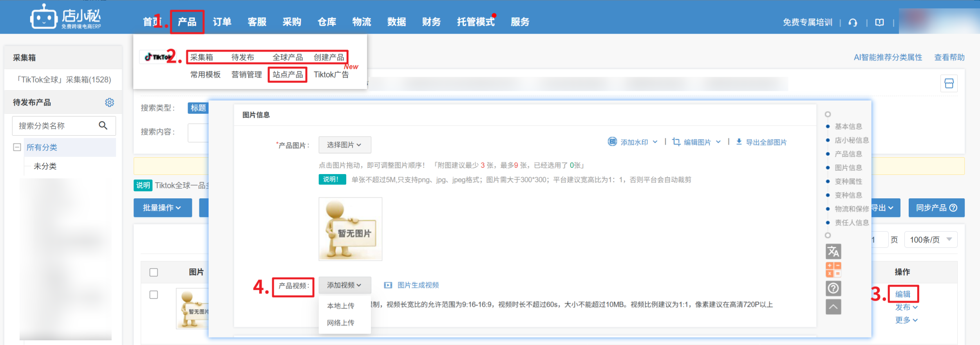Open the 客服 top menu

click(257, 22)
